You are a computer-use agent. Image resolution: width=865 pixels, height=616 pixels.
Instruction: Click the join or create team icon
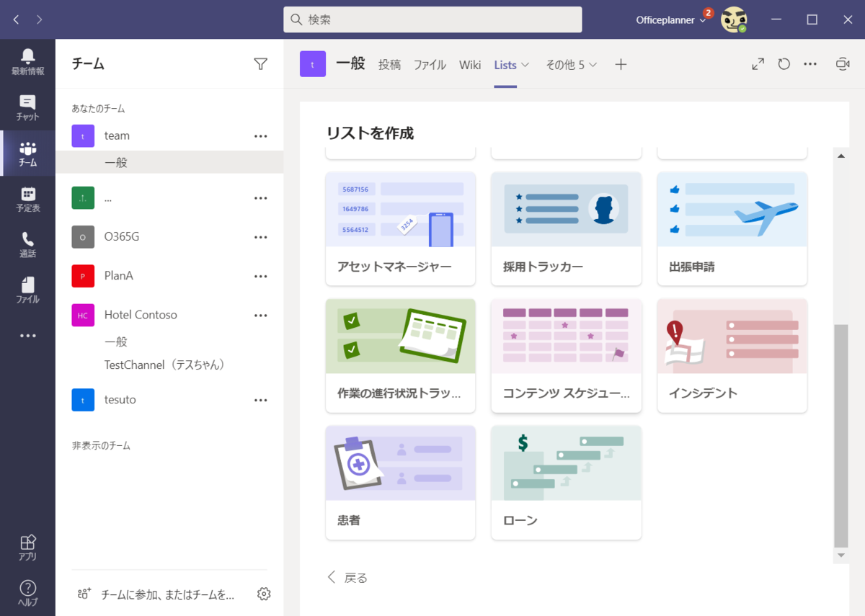pos(84,594)
